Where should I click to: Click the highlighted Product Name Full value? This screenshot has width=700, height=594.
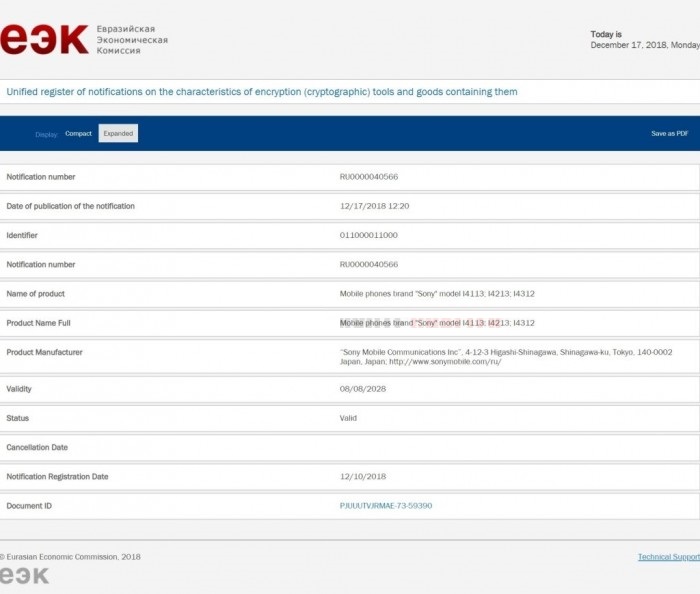[x=437, y=323]
